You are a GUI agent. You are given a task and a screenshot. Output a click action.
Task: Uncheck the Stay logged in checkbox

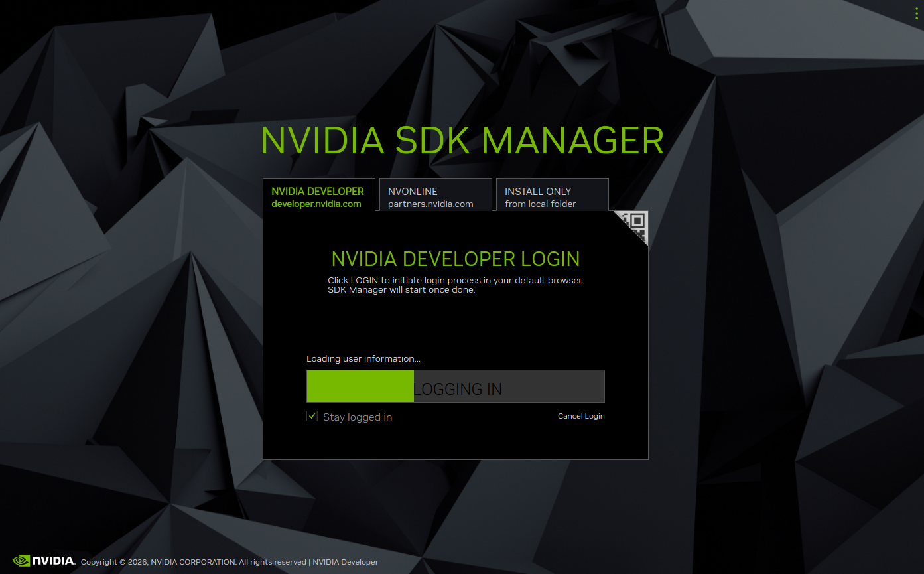(312, 416)
